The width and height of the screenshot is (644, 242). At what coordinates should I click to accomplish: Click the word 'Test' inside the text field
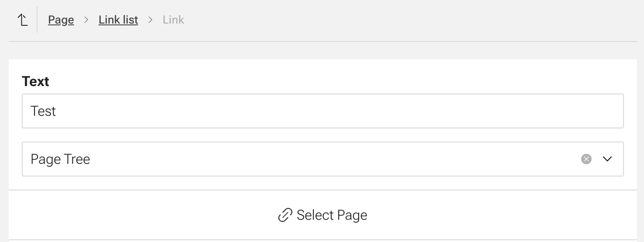[x=43, y=111]
